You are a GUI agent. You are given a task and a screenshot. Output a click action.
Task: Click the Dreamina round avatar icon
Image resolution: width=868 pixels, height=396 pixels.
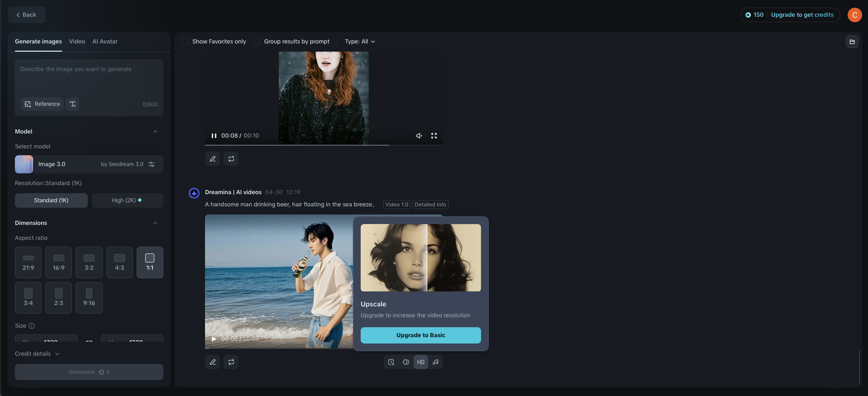pos(194,193)
